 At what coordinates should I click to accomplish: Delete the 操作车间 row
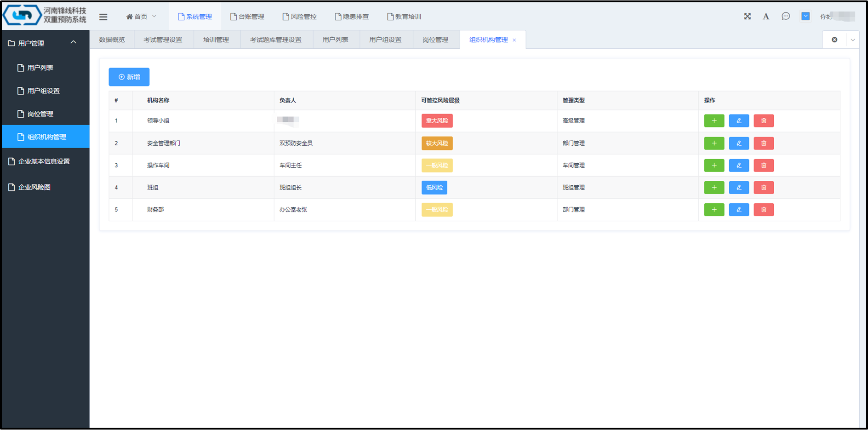coord(763,166)
